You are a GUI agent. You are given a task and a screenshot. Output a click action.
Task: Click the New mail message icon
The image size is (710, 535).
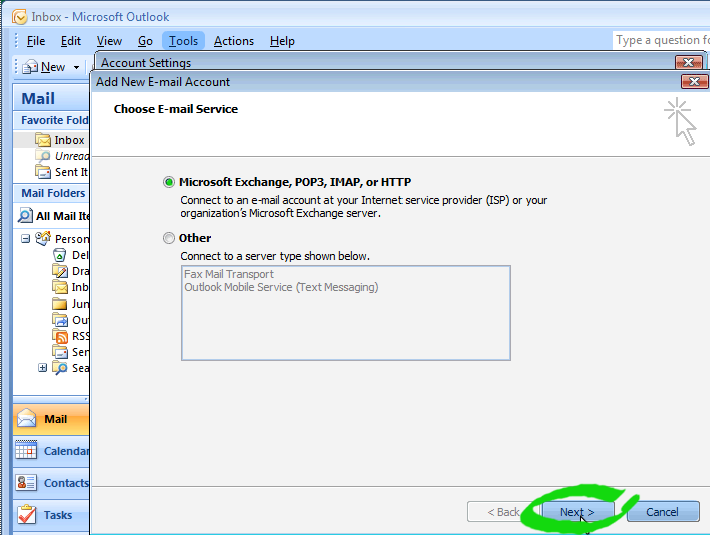tap(30, 67)
